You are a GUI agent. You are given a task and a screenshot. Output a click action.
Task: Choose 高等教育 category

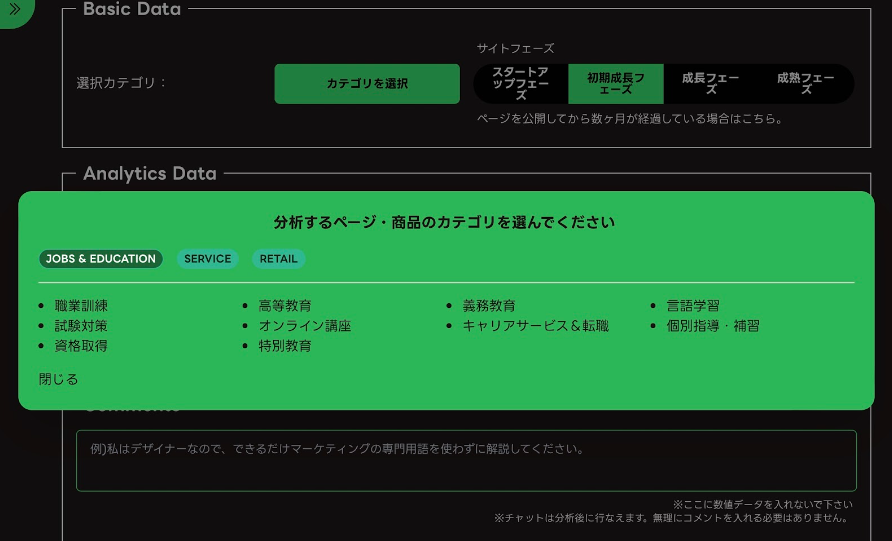point(285,306)
